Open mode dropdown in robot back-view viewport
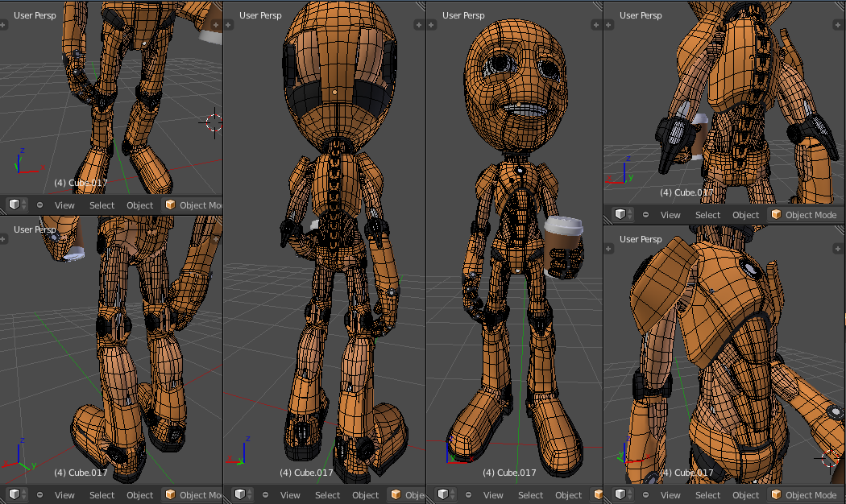The image size is (846, 504). pyautogui.click(x=406, y=495)
